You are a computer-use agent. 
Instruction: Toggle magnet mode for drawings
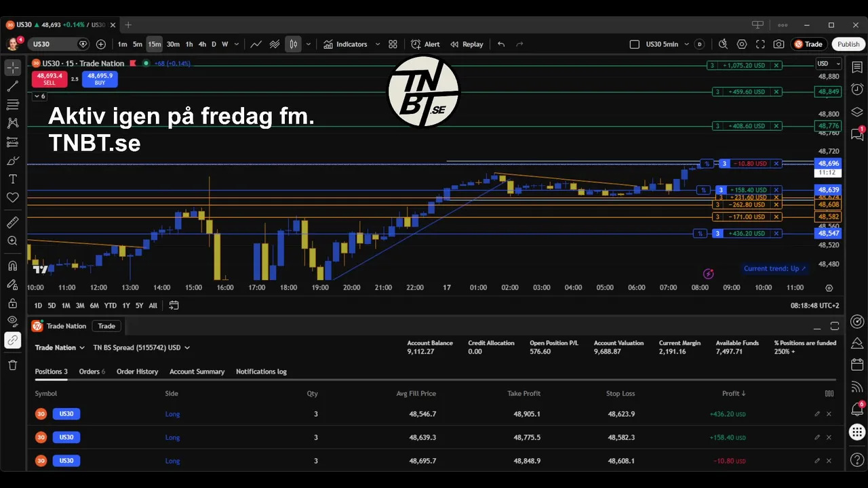coord(12,266)
